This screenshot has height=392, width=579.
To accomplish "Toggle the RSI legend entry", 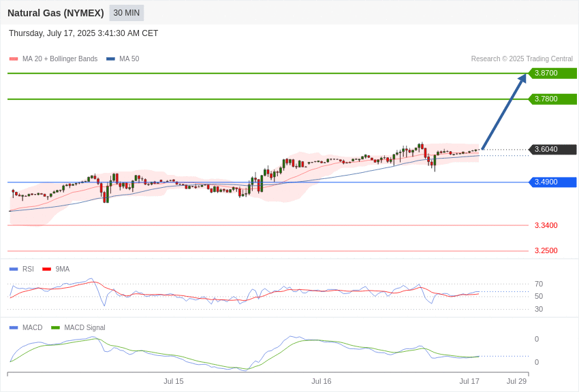I will 21,269.
